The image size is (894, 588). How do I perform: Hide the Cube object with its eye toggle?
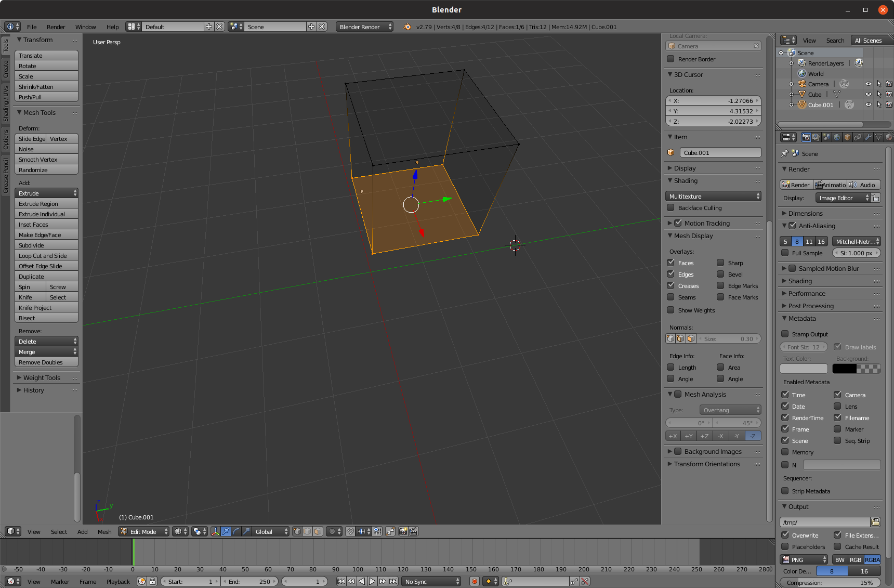[868, 94]
